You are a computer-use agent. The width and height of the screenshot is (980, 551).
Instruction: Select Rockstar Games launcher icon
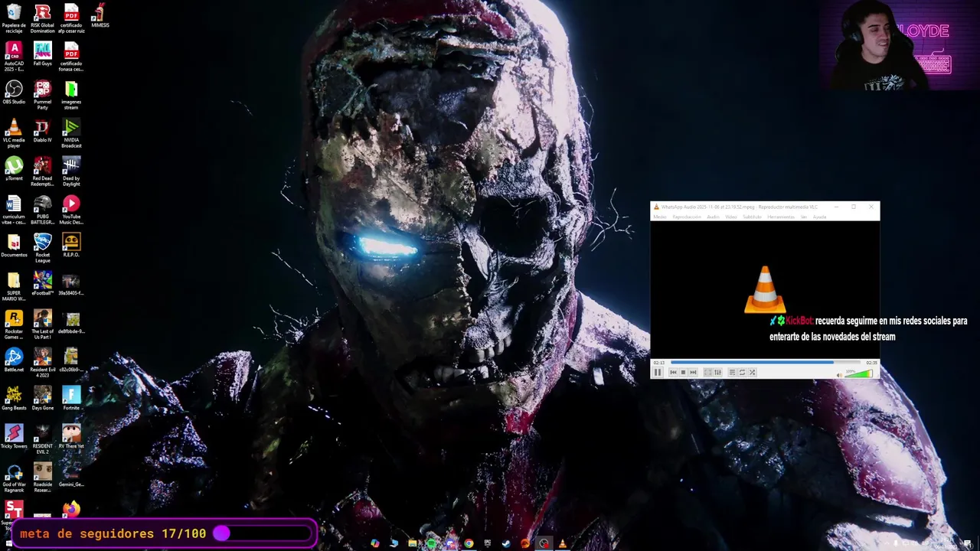pos(14,324)
